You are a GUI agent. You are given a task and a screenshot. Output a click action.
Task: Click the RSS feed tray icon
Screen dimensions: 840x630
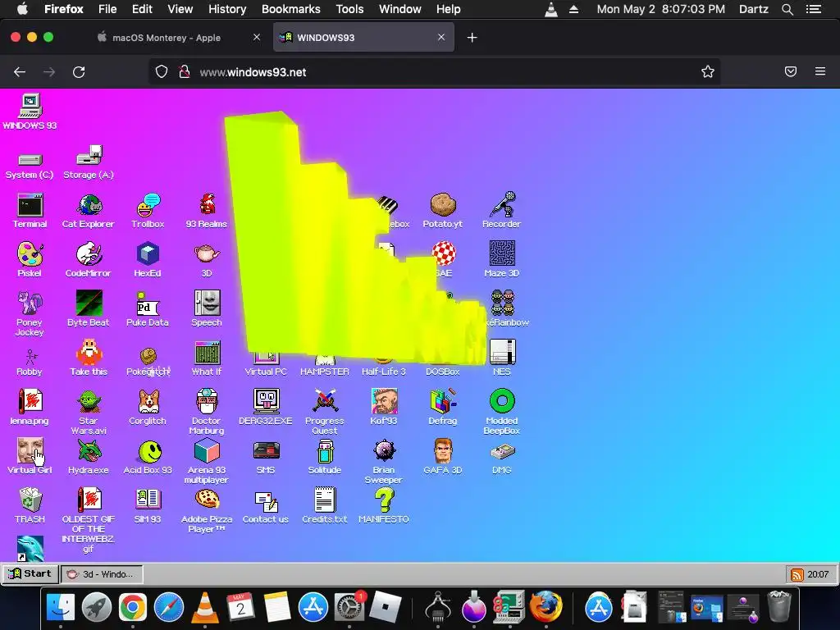[797, 574]
